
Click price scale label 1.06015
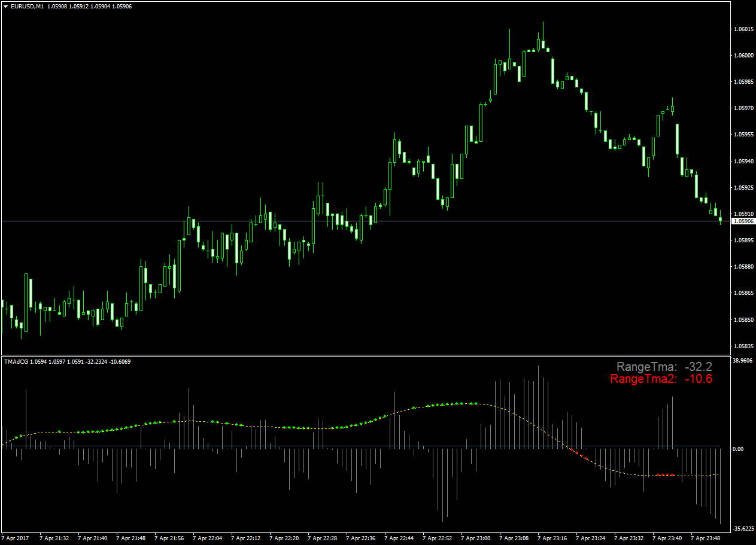pos(743,29)
